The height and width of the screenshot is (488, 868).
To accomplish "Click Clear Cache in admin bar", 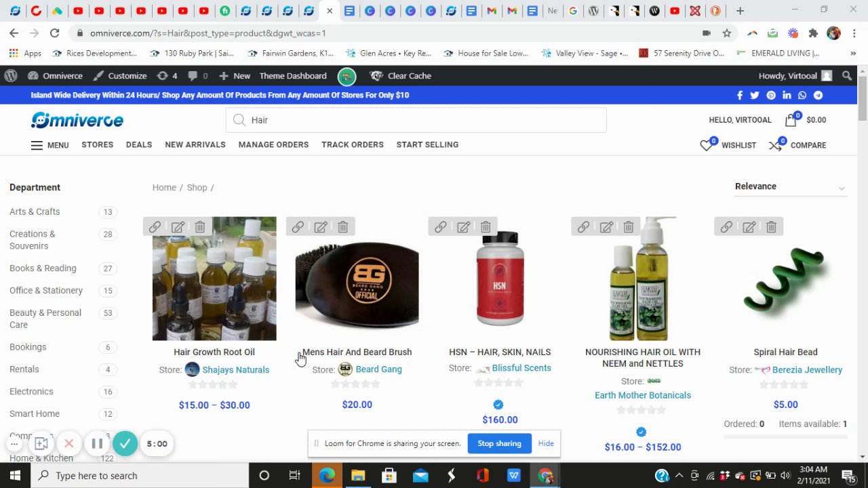I will (401, 76).
